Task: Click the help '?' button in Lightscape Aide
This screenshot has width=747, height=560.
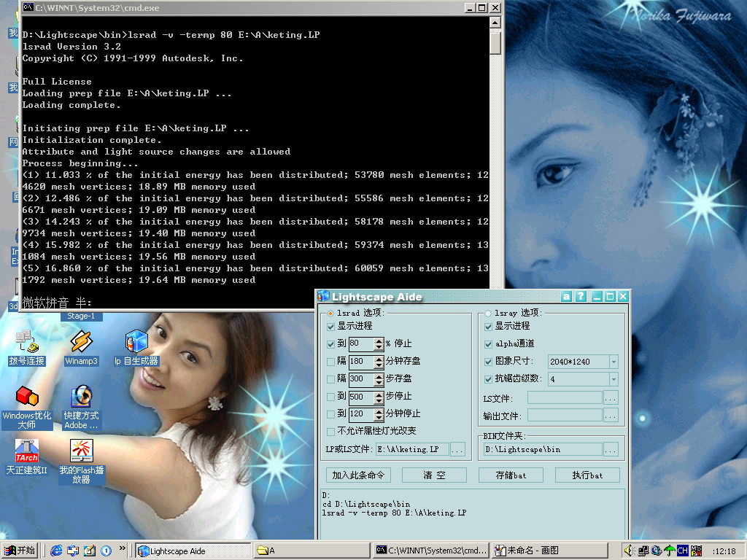Action: pyautogui.click(x=581, y=297)
